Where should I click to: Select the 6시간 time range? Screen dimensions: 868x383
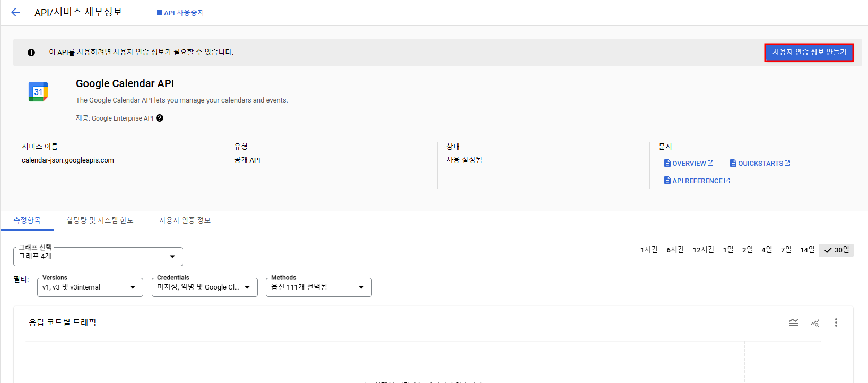click(675, 250)
